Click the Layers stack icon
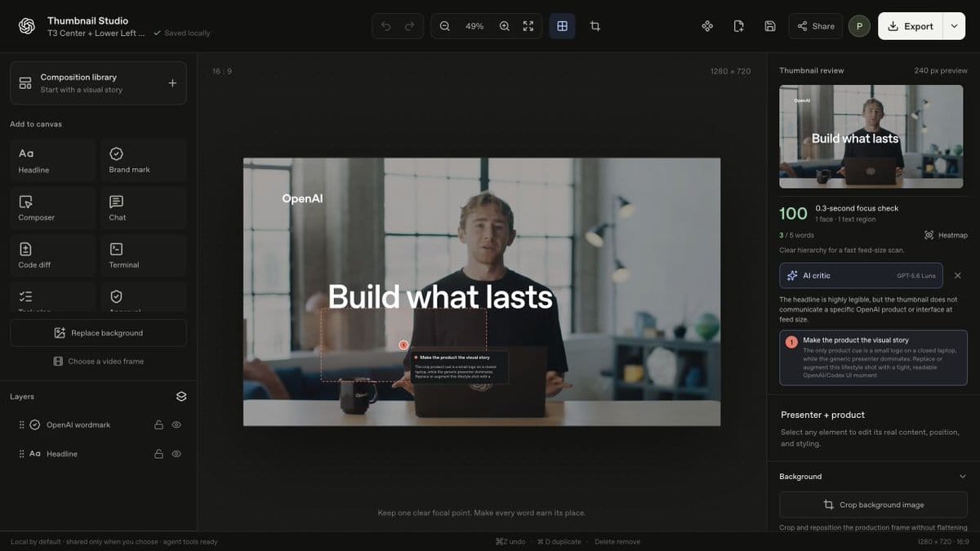 181,397
